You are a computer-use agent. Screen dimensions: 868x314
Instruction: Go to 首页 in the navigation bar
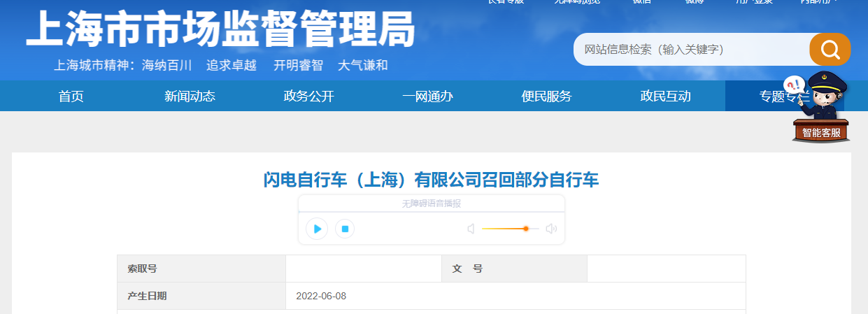pos(71,97)
